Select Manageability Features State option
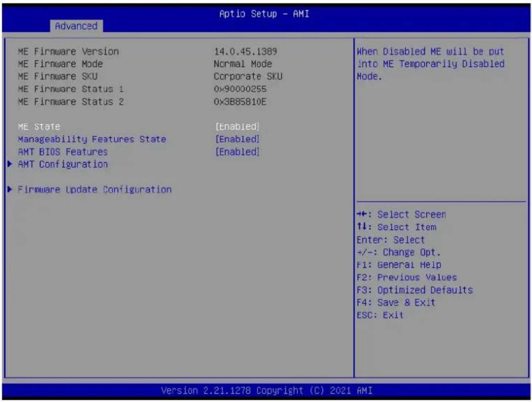 92,139
